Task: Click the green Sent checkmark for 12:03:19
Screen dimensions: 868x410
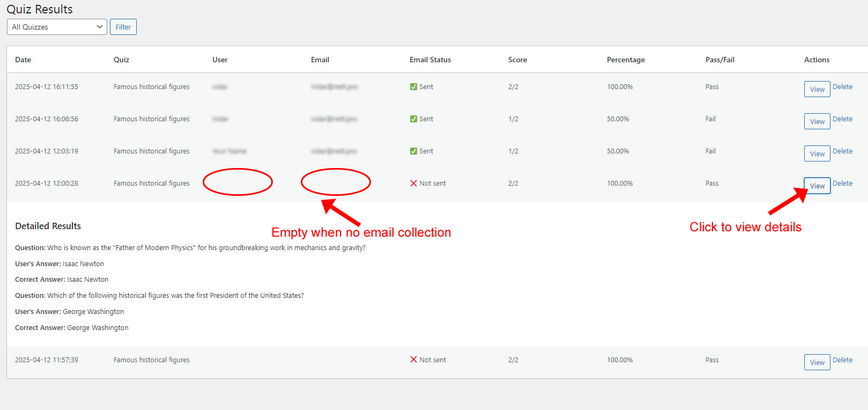Action: click(413, 151)
